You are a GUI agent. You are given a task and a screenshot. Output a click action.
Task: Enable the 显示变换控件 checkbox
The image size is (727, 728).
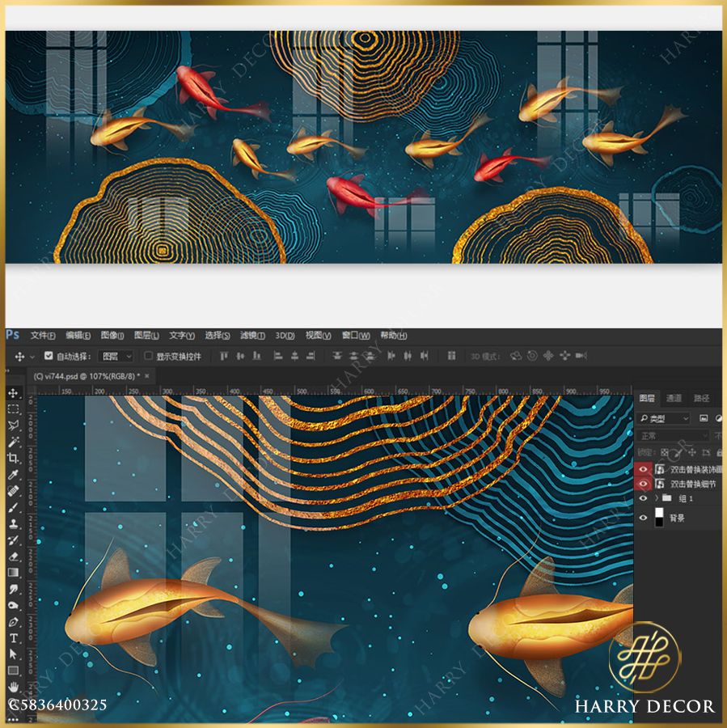coord(148,356)
